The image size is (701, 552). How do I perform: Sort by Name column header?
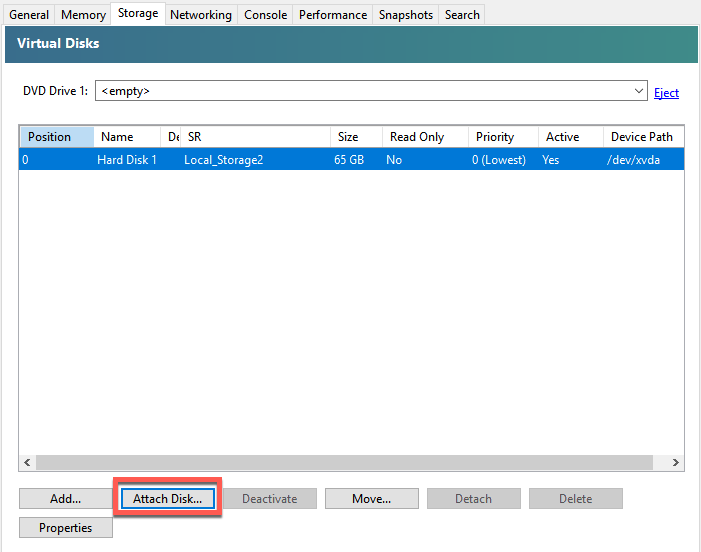pos(127,137)
